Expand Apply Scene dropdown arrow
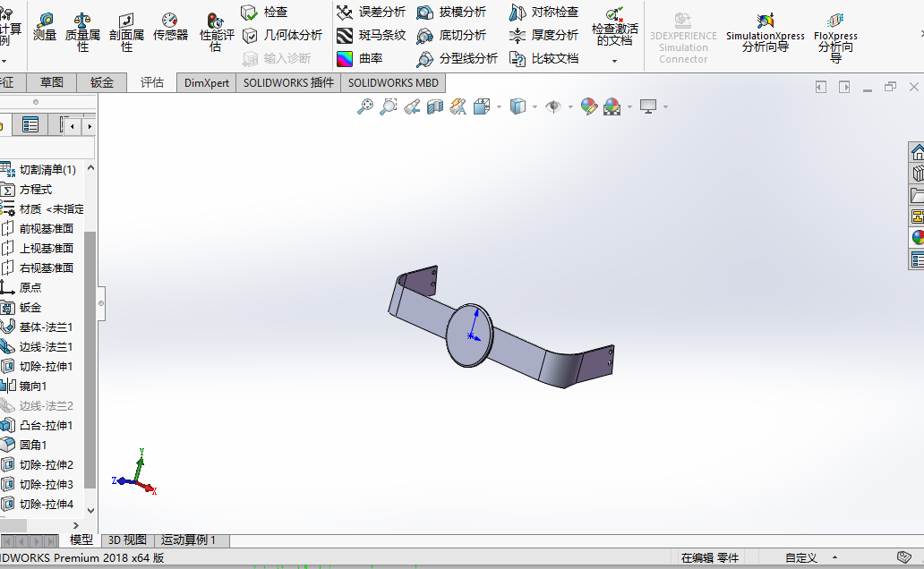The image size is (924, 569). pos(630,106)
